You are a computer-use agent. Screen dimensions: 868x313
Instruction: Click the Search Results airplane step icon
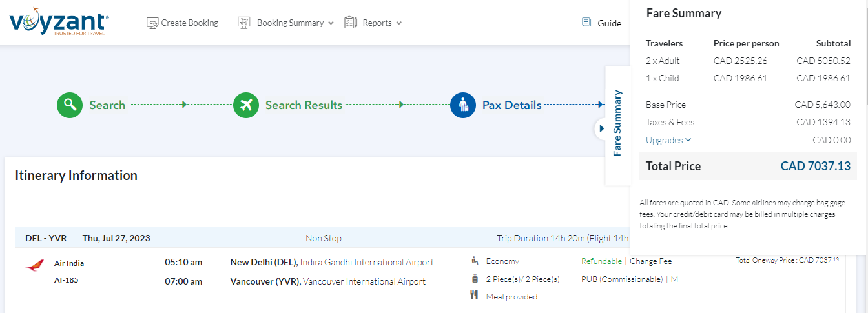[246, 105]
